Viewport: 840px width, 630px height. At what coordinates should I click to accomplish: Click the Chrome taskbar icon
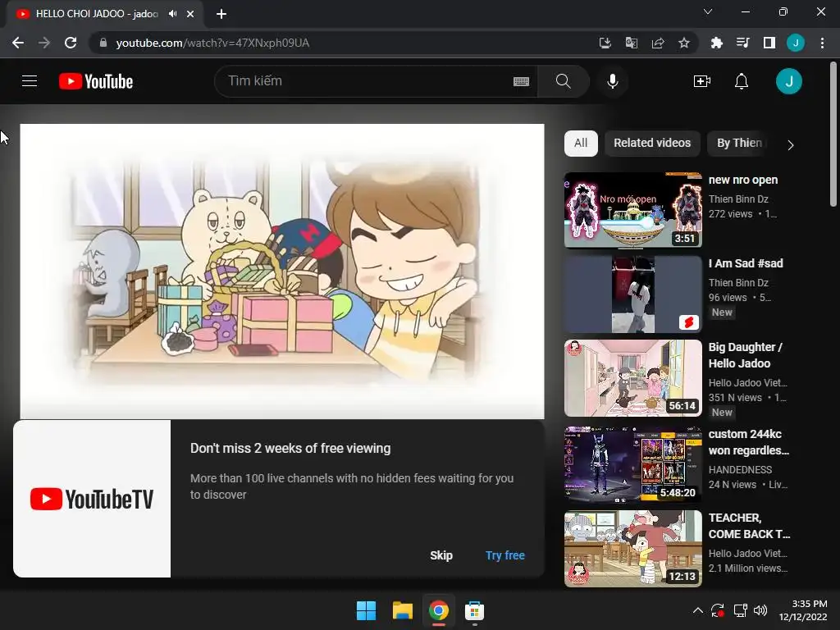(x=438, y=610)
